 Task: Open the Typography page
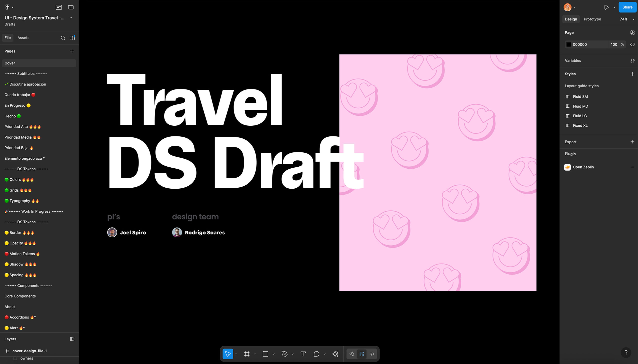(x=19, y=201)
